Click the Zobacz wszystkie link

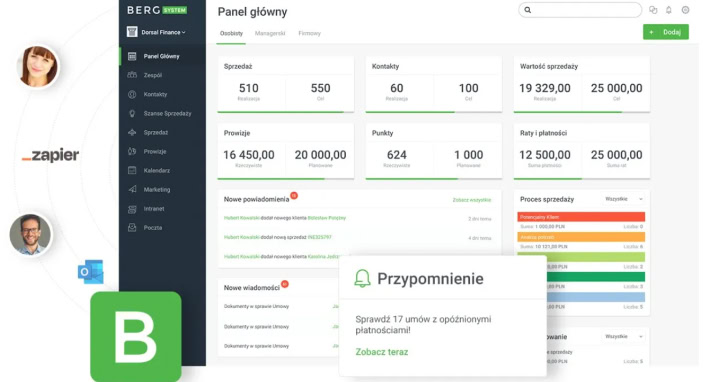(472, 200)
